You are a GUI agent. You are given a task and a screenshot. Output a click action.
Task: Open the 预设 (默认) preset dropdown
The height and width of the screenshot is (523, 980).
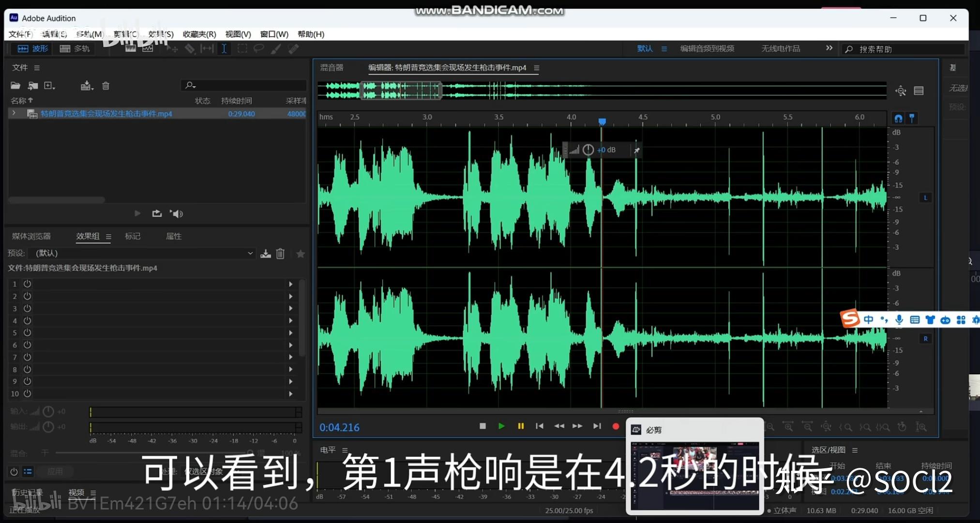pos(142,253)
